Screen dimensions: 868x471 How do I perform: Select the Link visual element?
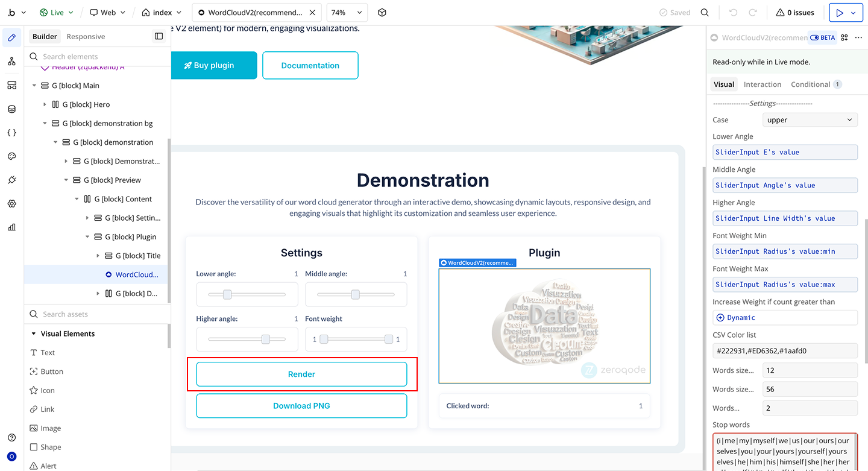[x=42, y=409]
